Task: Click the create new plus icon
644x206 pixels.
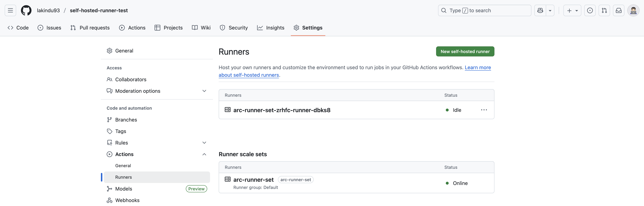Action: tap(569, 10)
